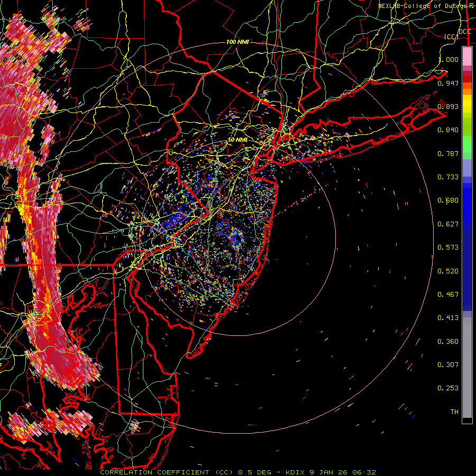Click the 0.787 scale value
The height and width of the screenshot is (476, 476).
pos(448,153)
